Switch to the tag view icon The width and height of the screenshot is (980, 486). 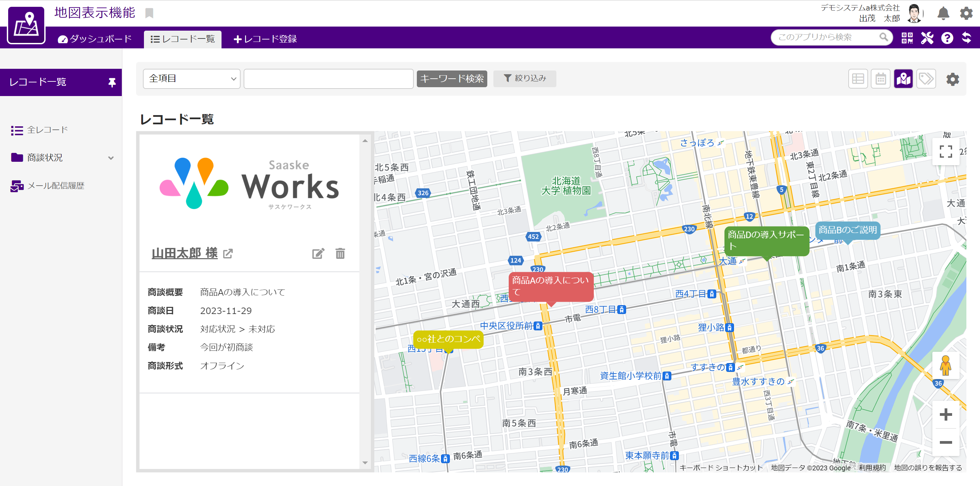tap(926, 79)
